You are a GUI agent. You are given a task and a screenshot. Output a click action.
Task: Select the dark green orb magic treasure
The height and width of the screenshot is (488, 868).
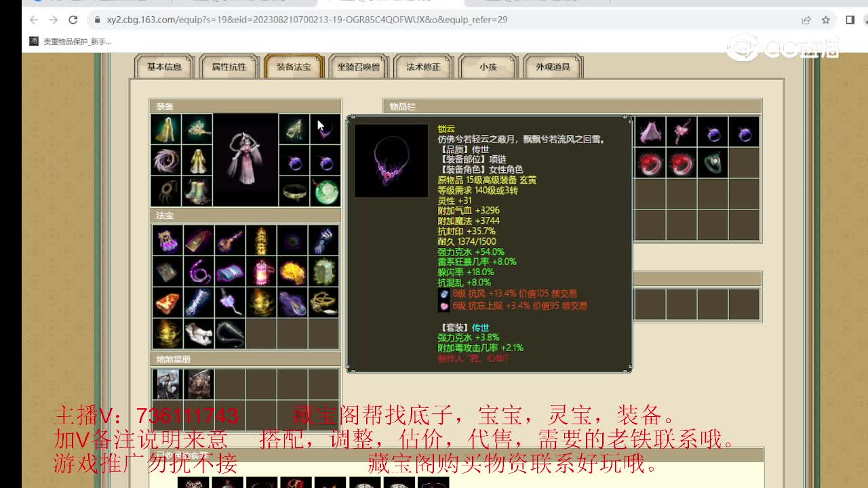pos(292,240)
